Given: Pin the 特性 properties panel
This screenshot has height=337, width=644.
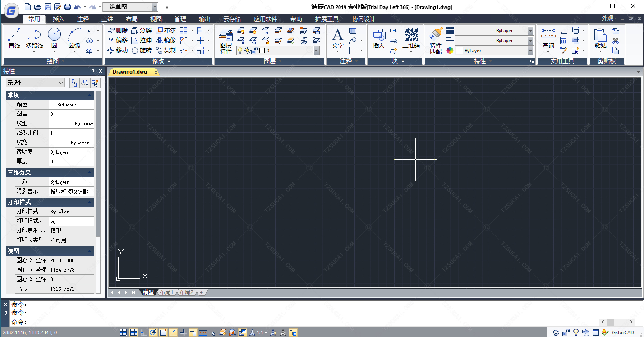Looking at the screenshot, I should 93,71.
